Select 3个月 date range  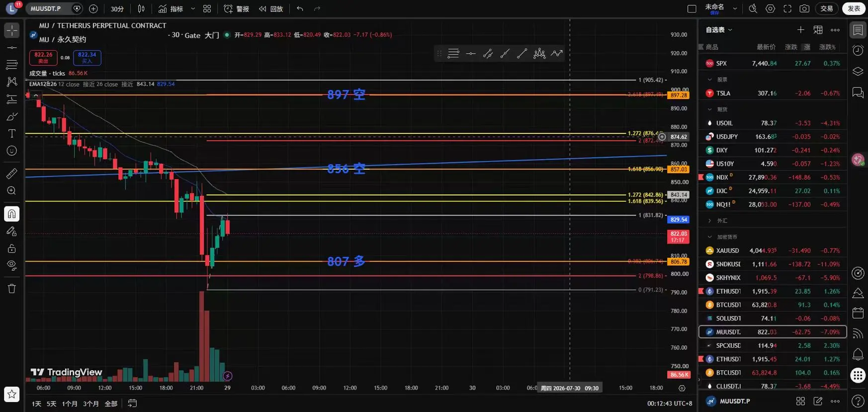[x=91, y=404]
